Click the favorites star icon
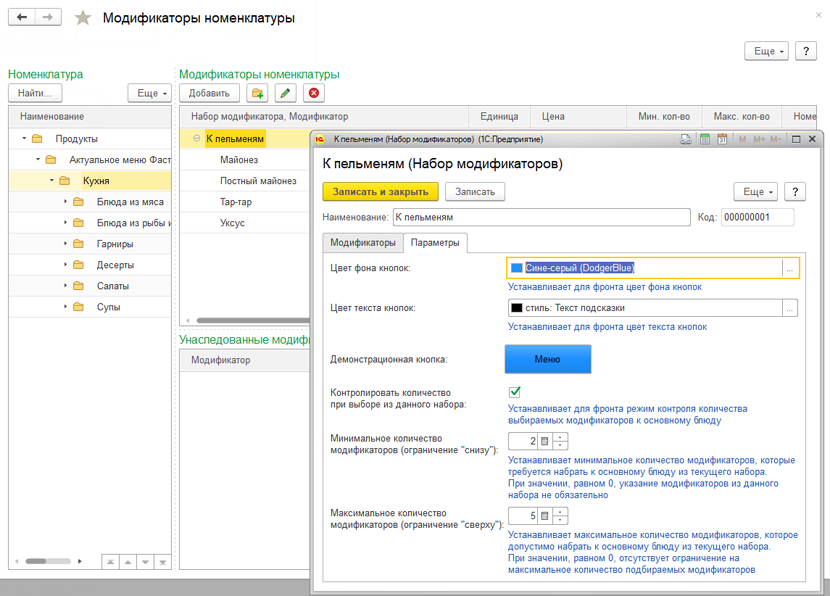The image size is (830, 596). [x=84, y=18]
